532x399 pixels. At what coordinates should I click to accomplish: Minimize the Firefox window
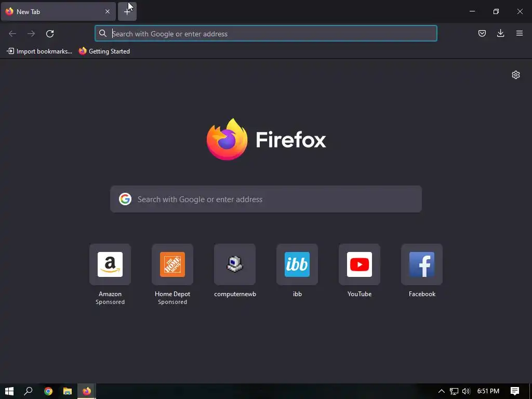pyautogui.click(x=472, y=11)
